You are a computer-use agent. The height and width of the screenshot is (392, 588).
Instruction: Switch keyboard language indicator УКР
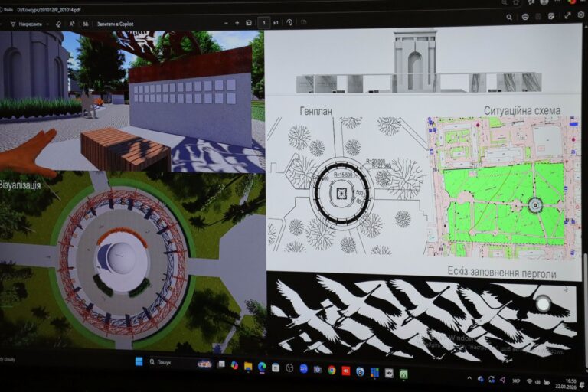[x=516, y=381]
